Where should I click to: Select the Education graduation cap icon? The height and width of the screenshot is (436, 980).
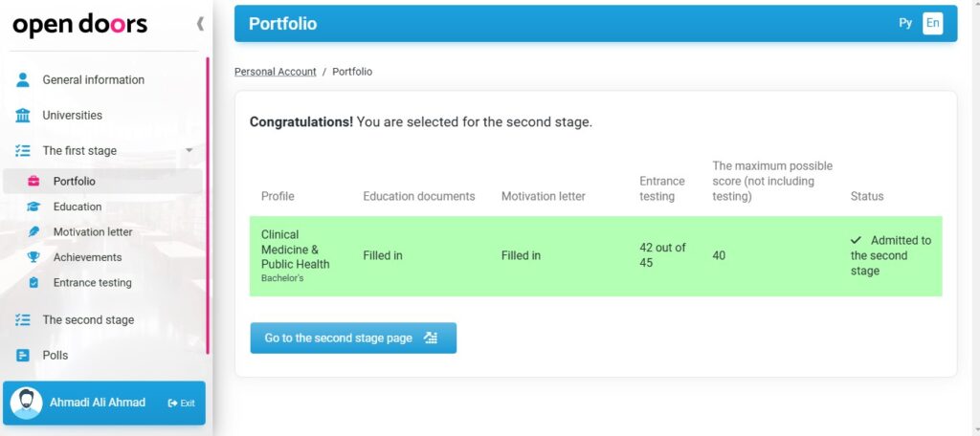[33, 207]
